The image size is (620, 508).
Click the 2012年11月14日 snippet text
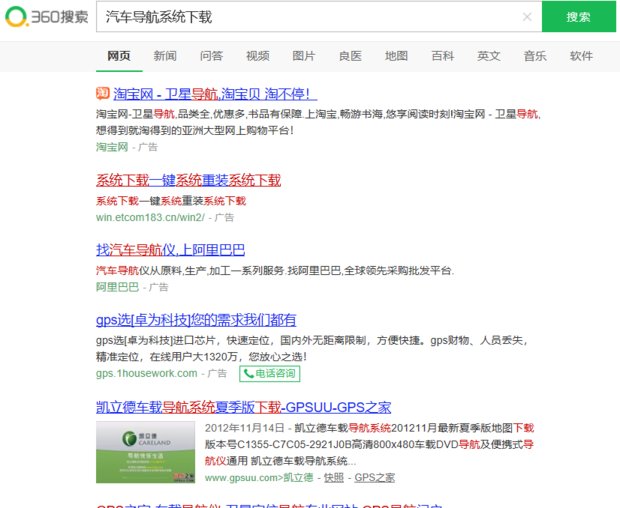click(369, 444)
